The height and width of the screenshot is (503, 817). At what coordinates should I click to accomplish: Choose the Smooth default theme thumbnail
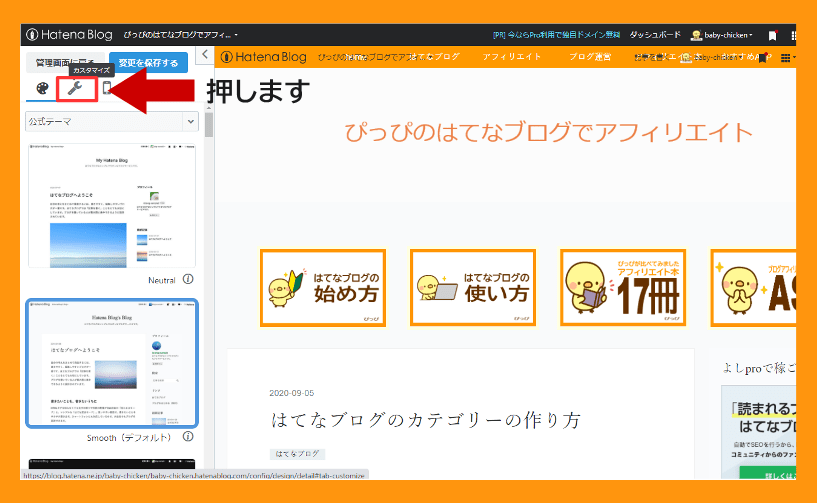(x=112, y=363)
